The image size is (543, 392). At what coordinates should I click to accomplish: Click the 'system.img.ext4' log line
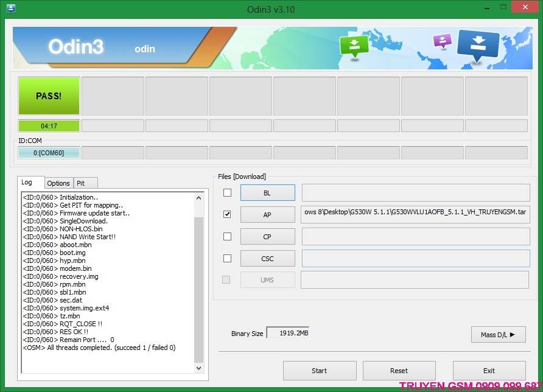pos(66,308)
